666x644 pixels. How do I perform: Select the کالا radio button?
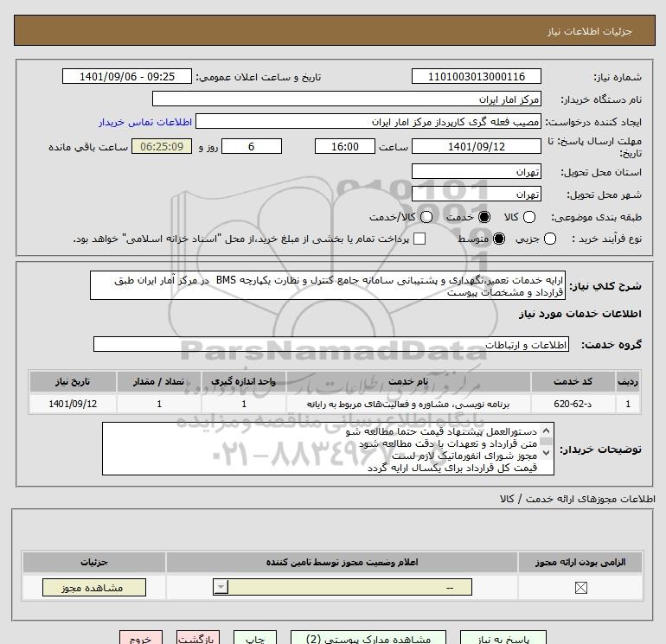click(x=528, y=217)
